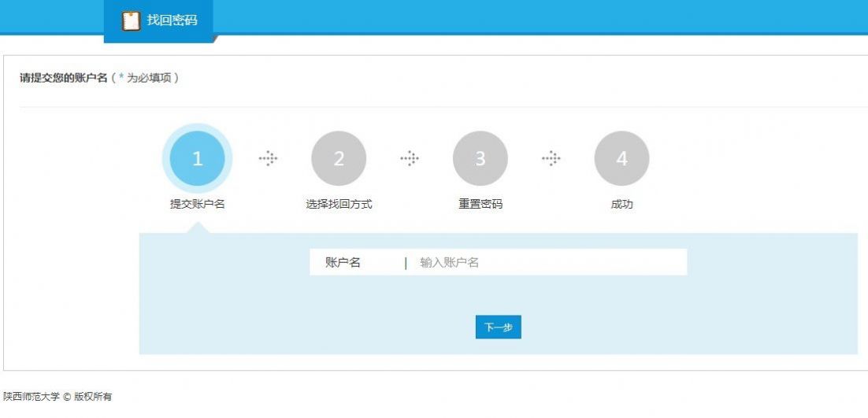Click the 选择找回方式 step label

(x=339, y=204)
